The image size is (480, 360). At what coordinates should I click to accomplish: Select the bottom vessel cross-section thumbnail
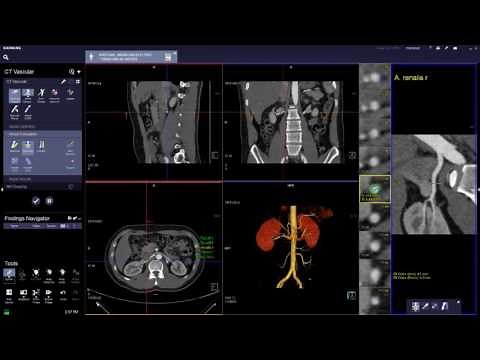374,301
